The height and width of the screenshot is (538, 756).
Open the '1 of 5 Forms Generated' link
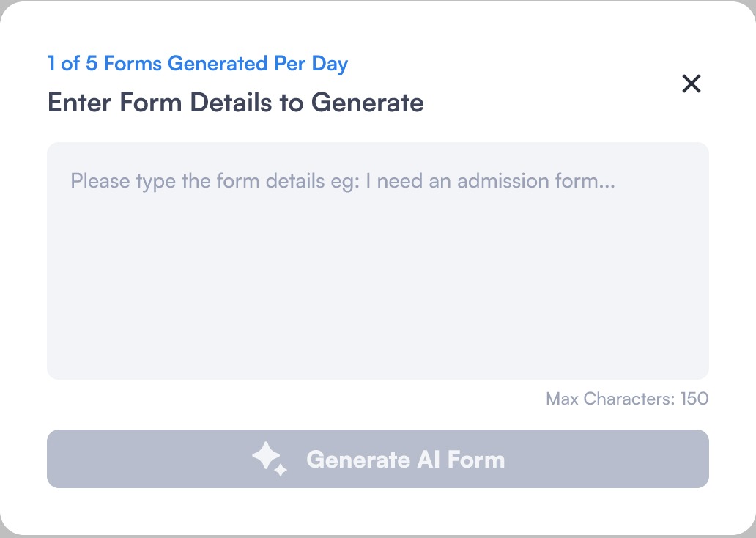click(197, 64)
